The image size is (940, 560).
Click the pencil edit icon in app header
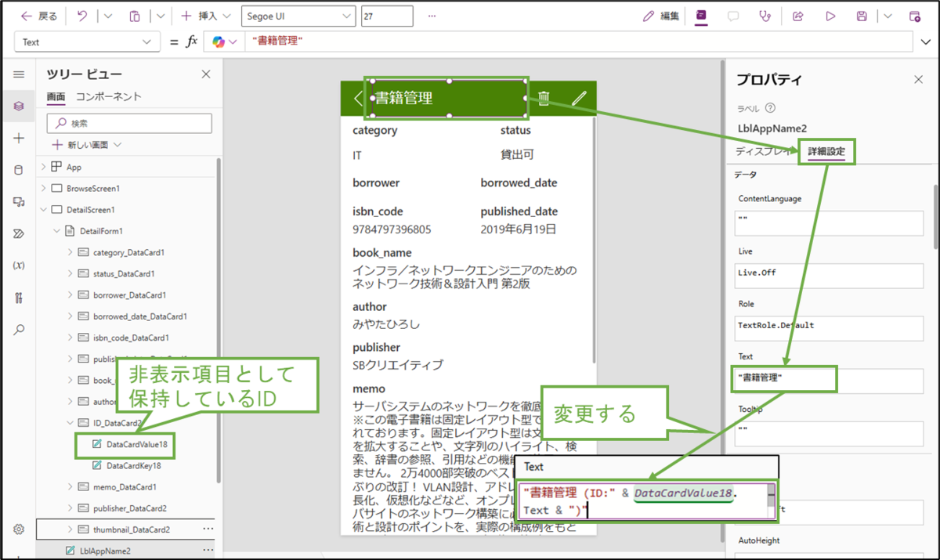579,98
